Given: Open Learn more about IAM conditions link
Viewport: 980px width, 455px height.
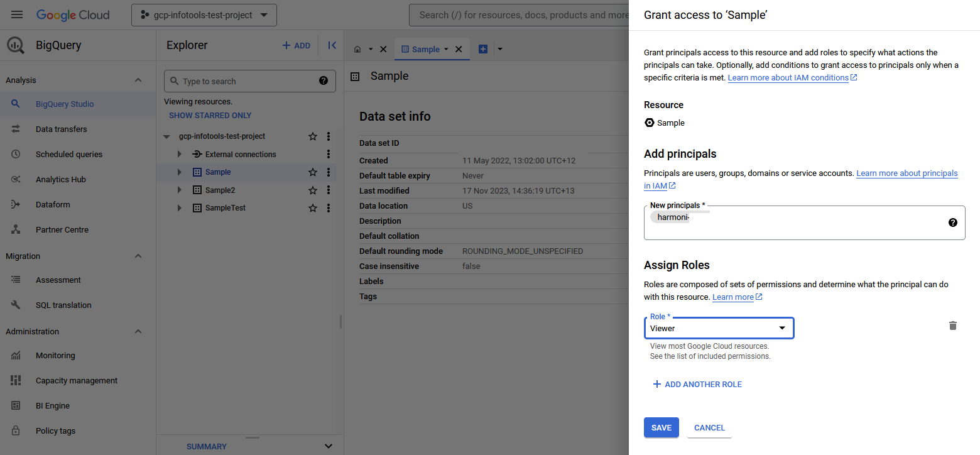Looking at the screenshot, I should point(792,78).
